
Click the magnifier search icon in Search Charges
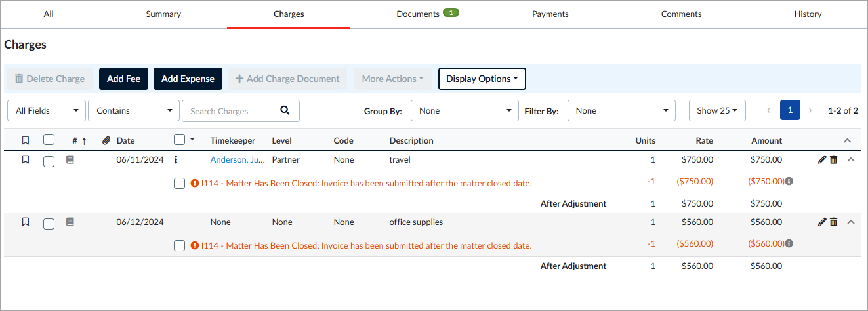285,110
